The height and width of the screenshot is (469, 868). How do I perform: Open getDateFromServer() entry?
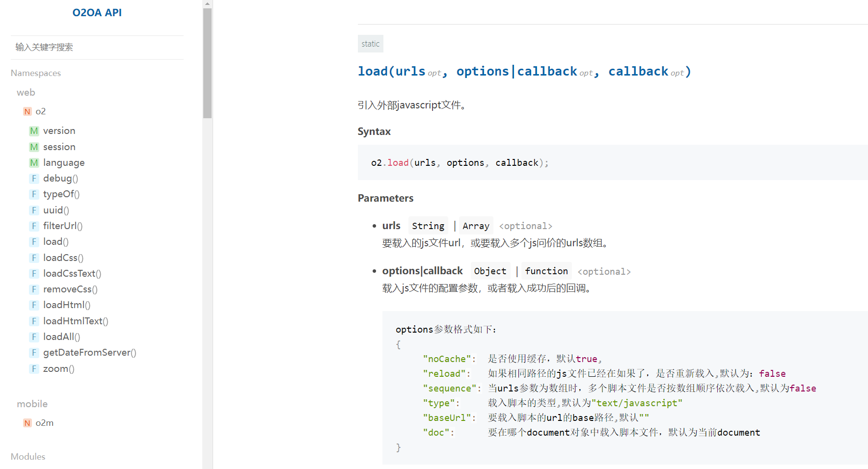tap(89, 353)
